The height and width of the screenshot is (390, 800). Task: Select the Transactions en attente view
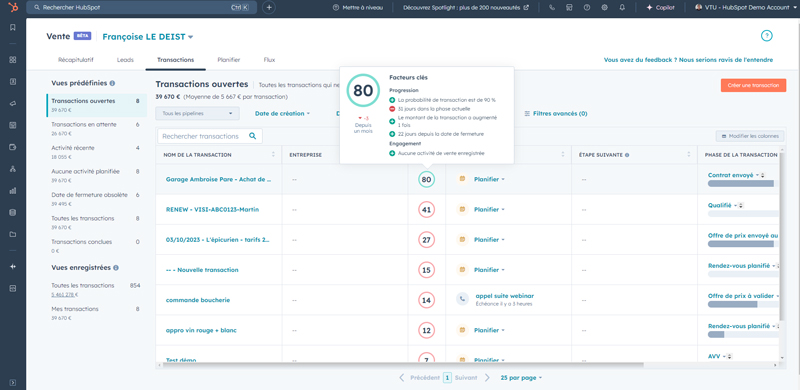tap(95, 129)
